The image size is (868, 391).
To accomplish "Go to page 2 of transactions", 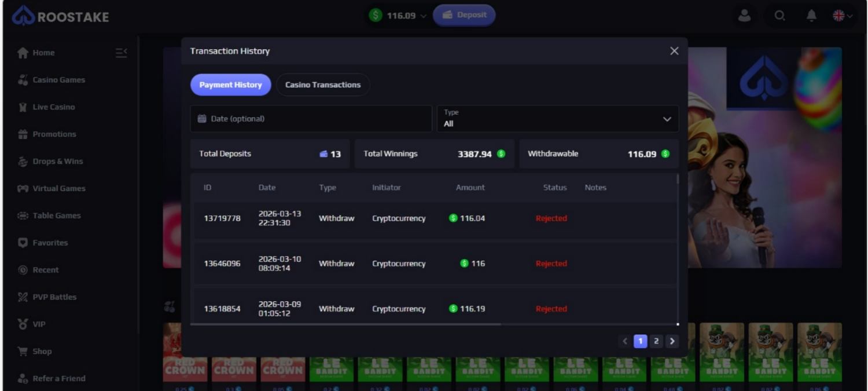I will [x=656, y=341].
